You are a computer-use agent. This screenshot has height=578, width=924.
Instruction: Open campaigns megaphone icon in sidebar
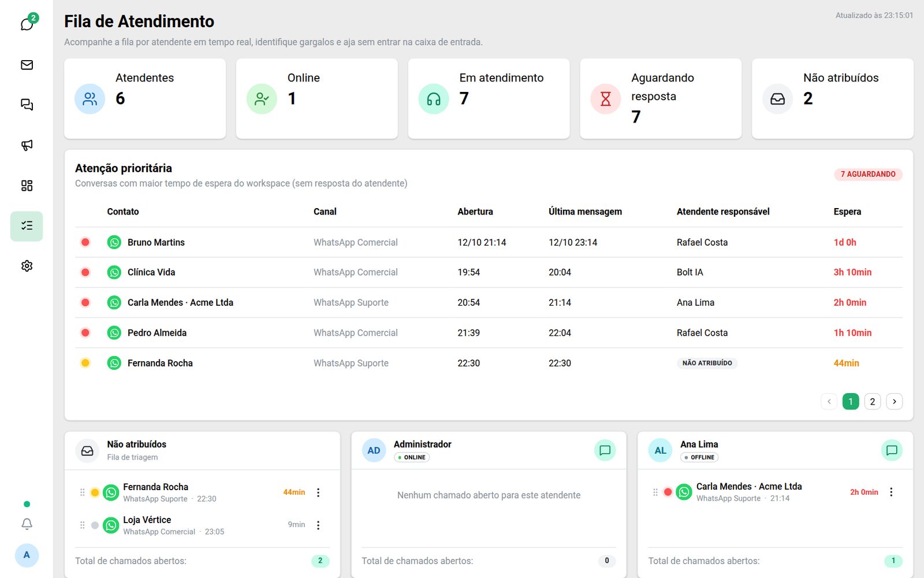coord(27,145)
